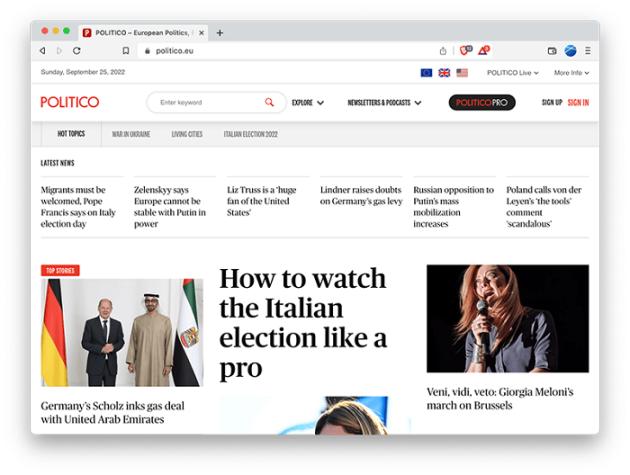Open the Italian Election 2022 topic

point(250,134)
